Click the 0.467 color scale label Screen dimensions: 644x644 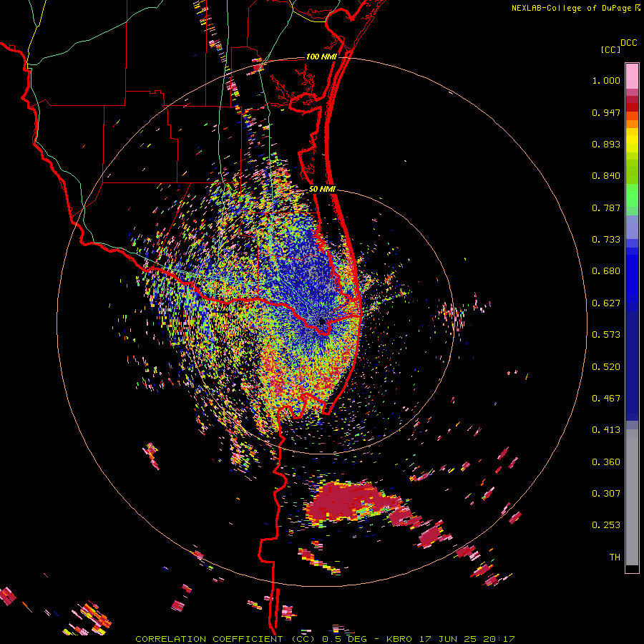(x=606, y=399)
